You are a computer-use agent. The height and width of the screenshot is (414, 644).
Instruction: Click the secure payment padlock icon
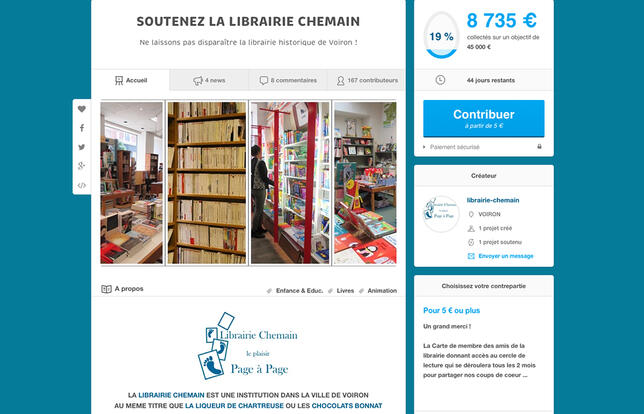tap(539, 147)
